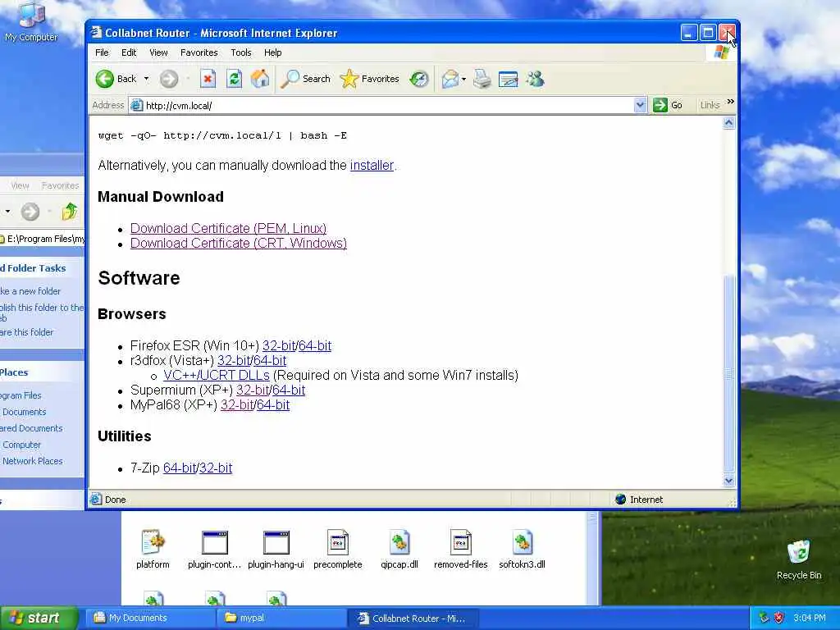
Task: Print the page with the printer icon
Action: [482, 80]
